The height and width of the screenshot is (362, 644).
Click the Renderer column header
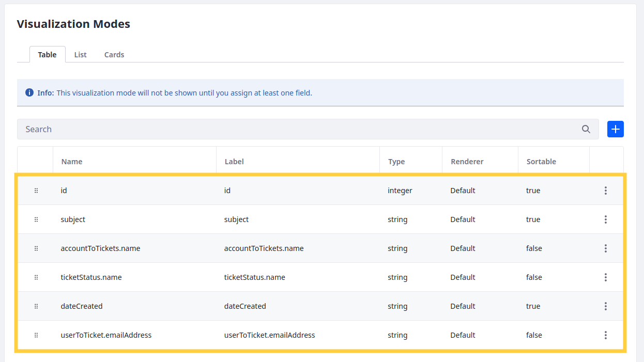pyautogui.click(x=467, y=162)
